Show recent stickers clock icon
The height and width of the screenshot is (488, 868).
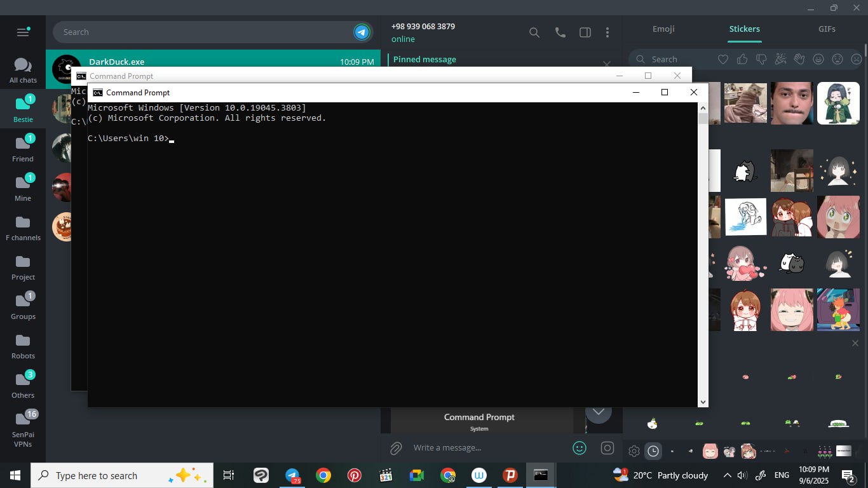tap(653, 451)
